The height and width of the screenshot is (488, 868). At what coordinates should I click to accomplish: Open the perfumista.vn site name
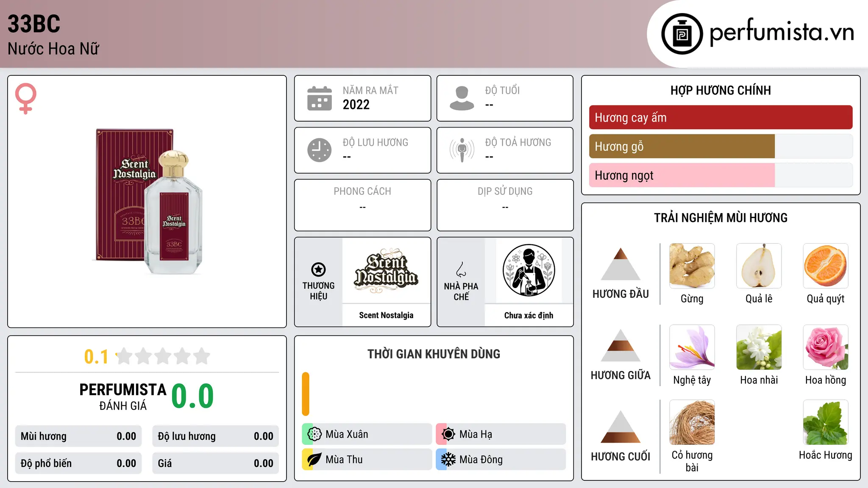[x=782, y=32]
